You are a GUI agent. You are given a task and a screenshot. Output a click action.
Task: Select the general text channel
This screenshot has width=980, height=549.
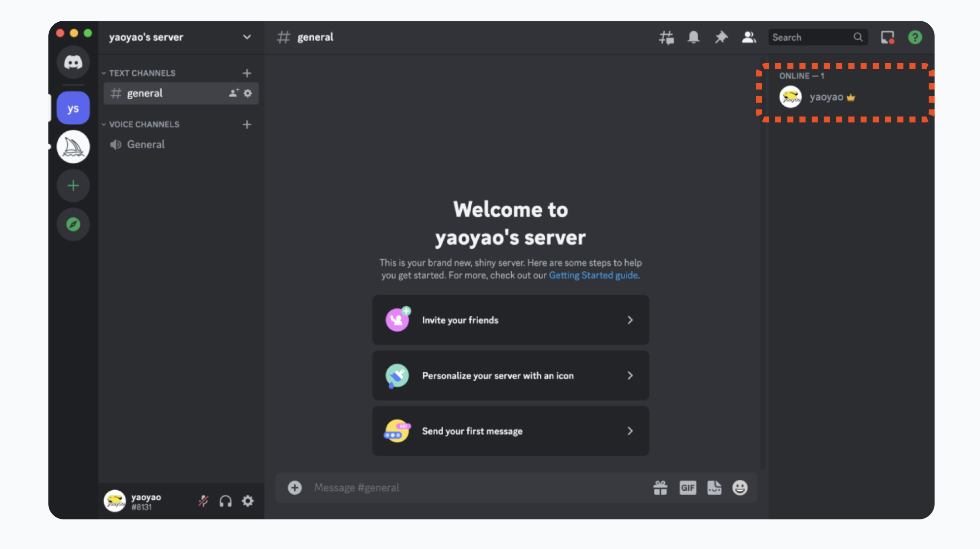pos(181,93)
